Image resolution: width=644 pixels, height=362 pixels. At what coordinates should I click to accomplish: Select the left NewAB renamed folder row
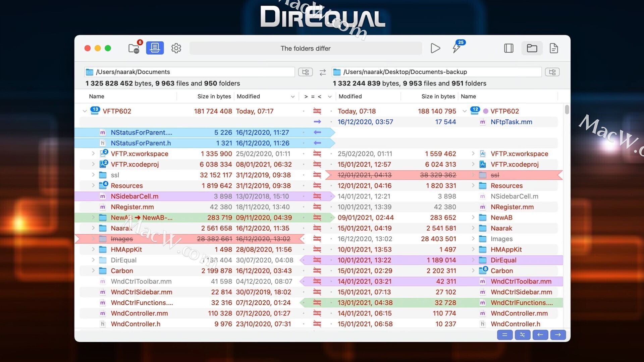click(x=205, y=218)
